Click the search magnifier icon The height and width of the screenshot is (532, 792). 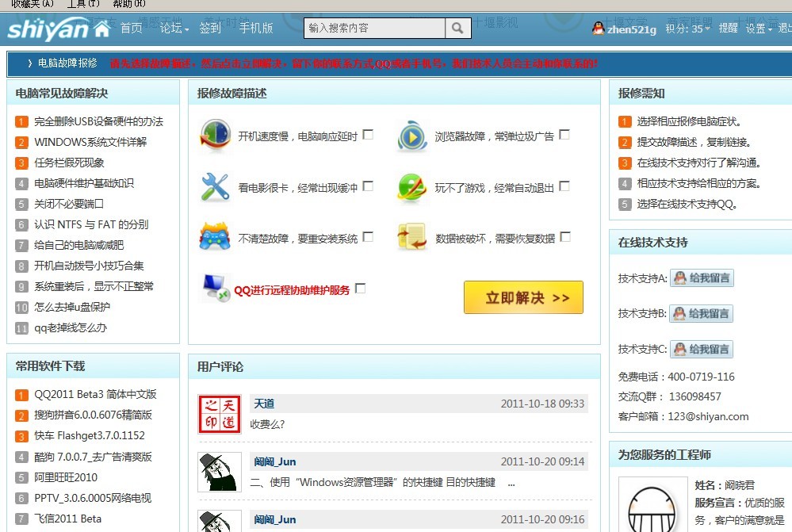coord(458,27)
